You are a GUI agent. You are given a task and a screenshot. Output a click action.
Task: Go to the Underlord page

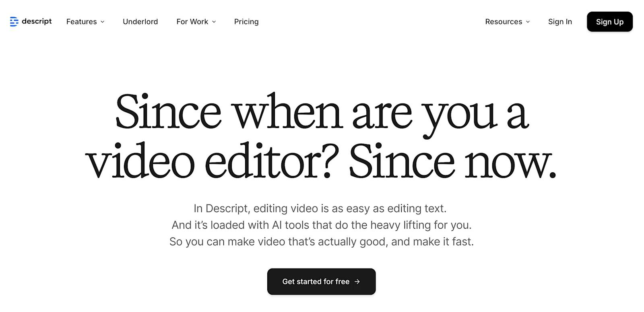(x=140, y=22)
